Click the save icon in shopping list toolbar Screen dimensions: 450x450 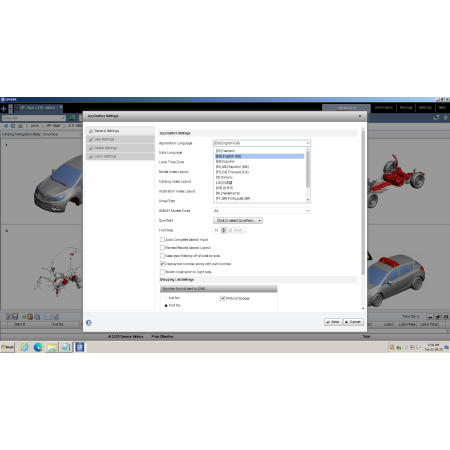tap(15, 317)
